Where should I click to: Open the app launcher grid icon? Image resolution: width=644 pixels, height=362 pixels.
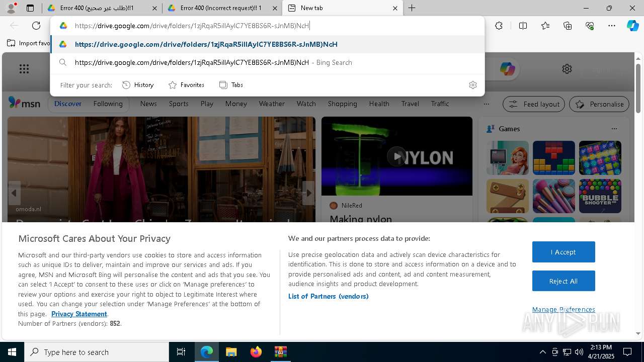[24, 69]
